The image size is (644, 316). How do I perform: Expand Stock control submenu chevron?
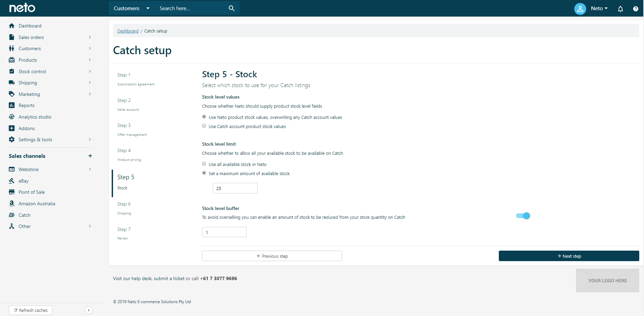coord(90,71)
